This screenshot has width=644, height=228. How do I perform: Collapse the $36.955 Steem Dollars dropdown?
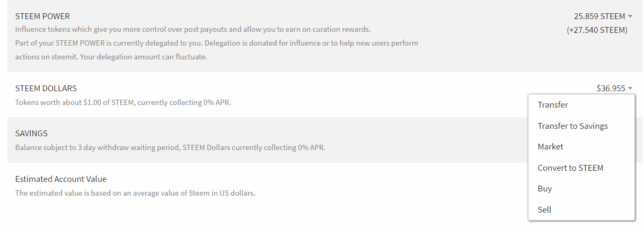[611, 89]
